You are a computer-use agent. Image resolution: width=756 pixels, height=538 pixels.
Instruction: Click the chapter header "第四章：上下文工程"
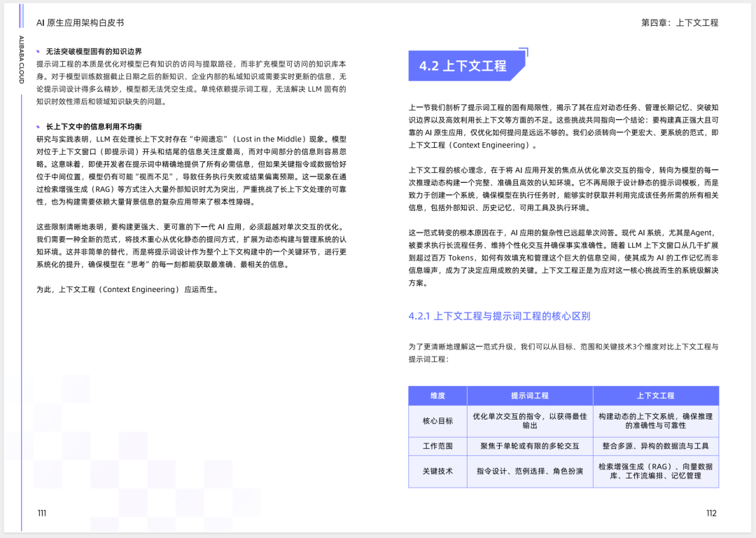(x=679, y=22)
